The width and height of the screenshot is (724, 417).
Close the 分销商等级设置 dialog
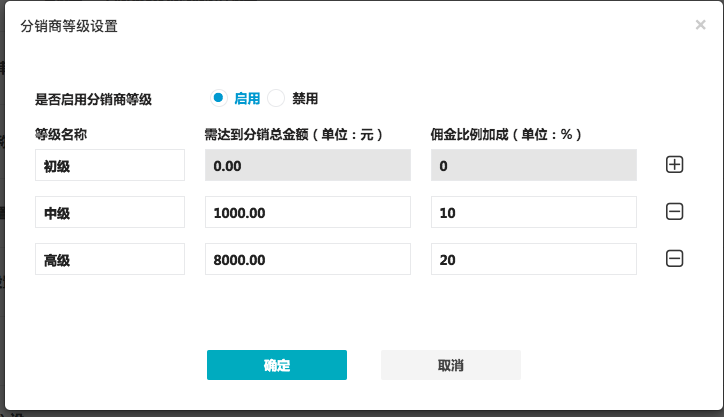pyautogui.click(x=700, y=25)
